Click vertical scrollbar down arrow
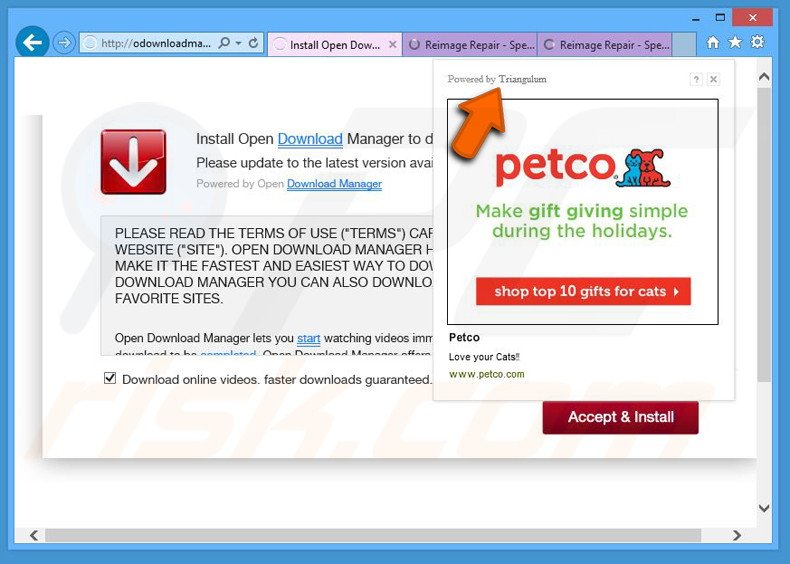 (x=764, y=508)
